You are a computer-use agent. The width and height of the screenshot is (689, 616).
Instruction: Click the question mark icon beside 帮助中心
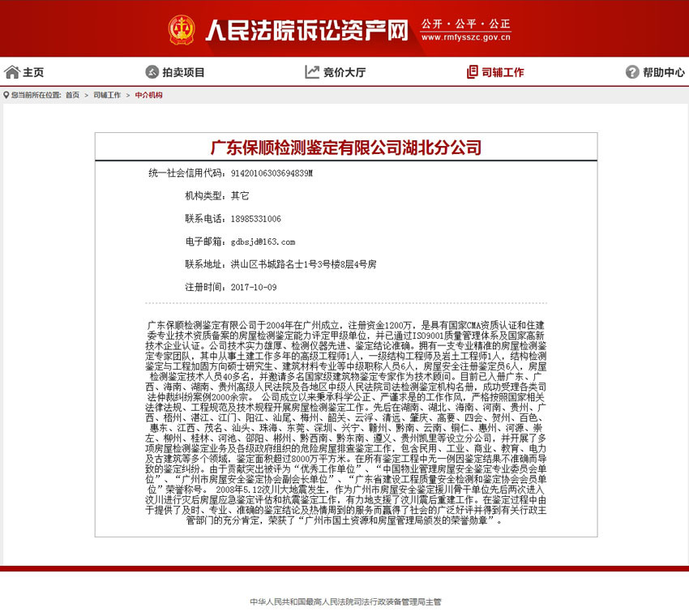(x=632, y=72)
